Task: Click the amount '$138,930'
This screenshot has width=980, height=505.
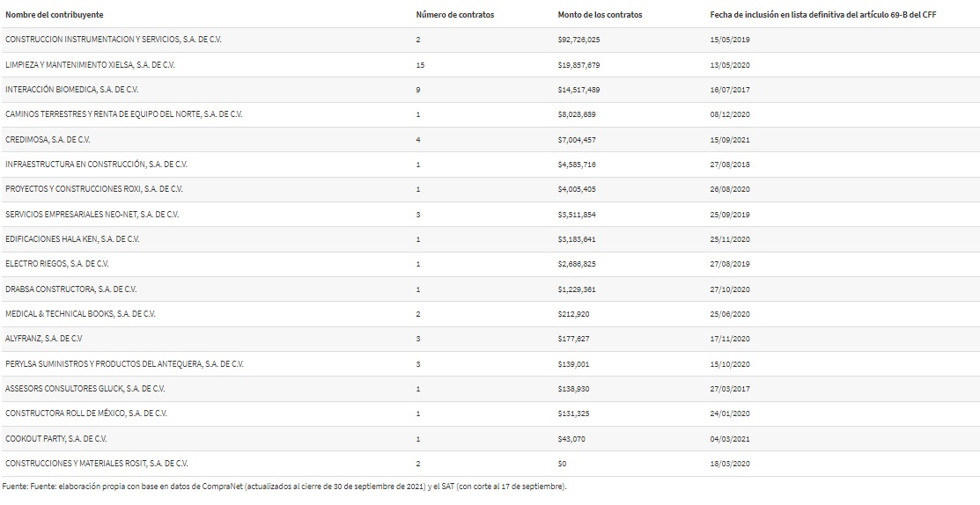Action: pyautogui.click(x=574, y=389)
